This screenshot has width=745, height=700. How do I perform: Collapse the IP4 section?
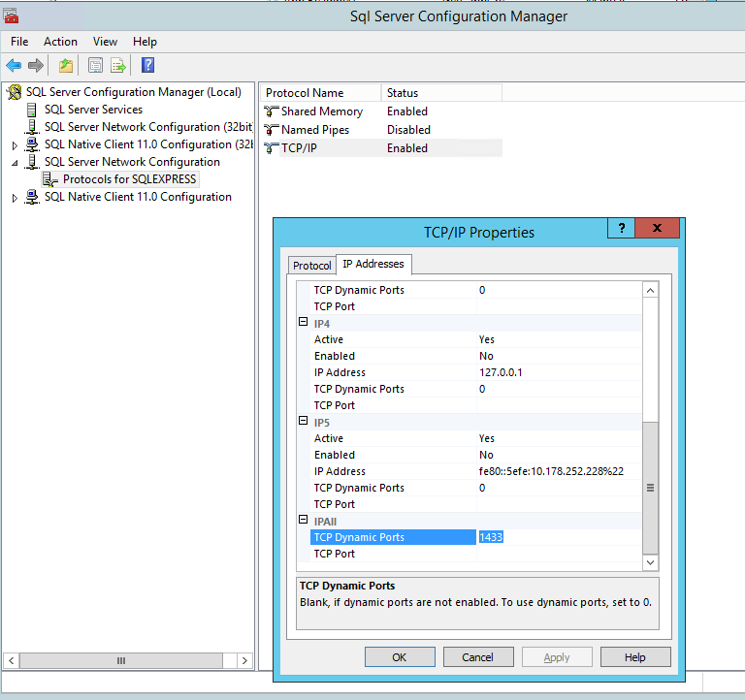click(x=303, y=322)
